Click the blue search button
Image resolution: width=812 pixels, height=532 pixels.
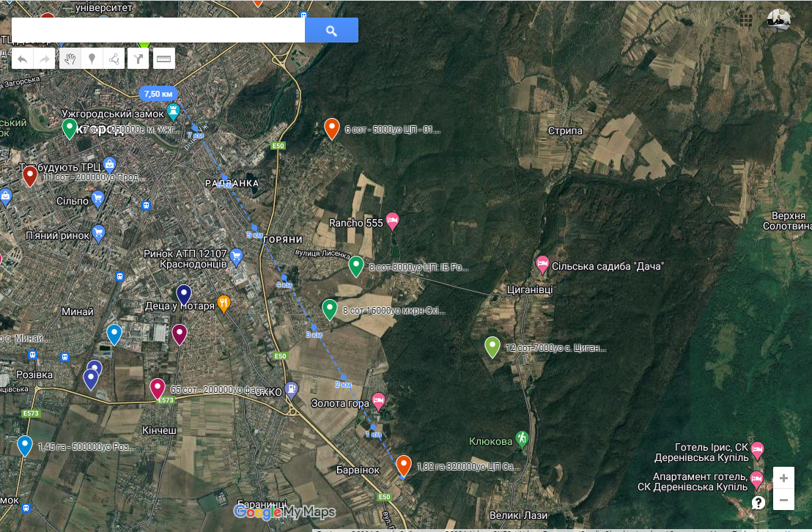(331, 30)
